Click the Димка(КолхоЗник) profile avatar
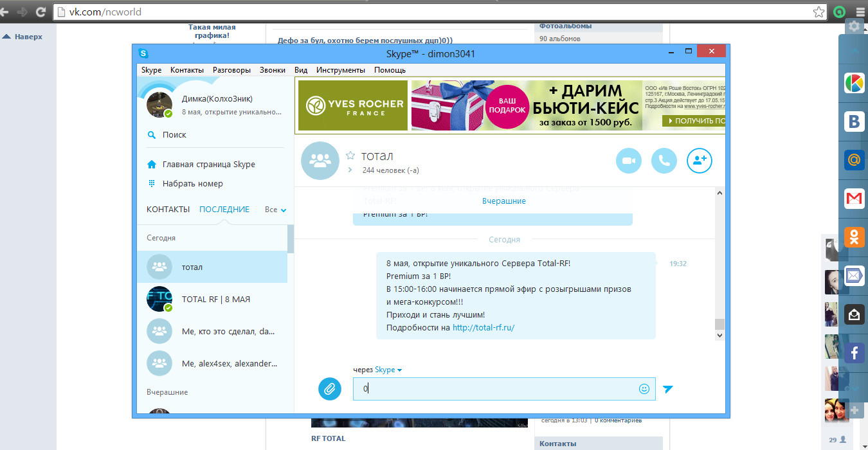 pos(159,104)
